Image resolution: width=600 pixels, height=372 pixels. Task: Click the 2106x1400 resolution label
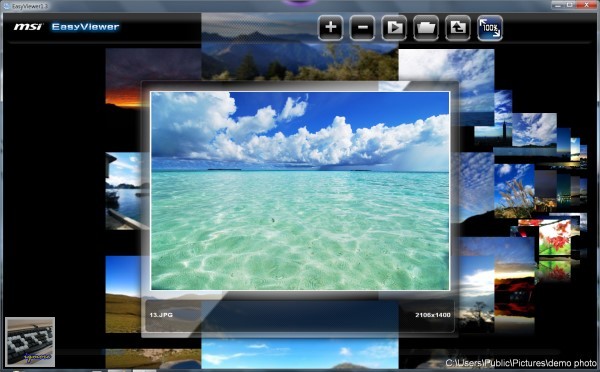point(433,315)
